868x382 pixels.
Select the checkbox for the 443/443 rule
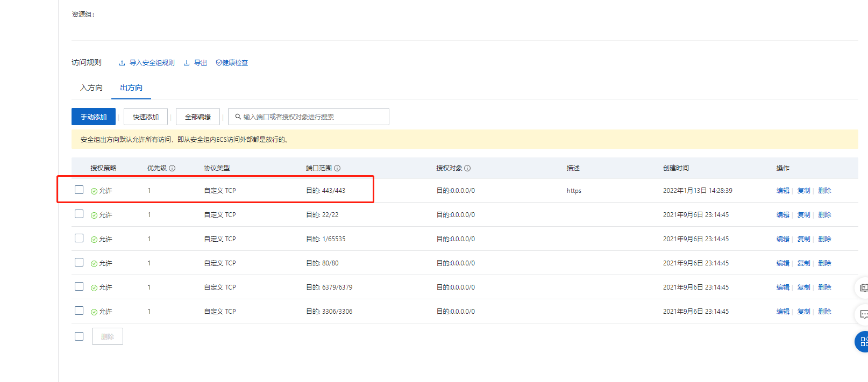click(79, 190)
